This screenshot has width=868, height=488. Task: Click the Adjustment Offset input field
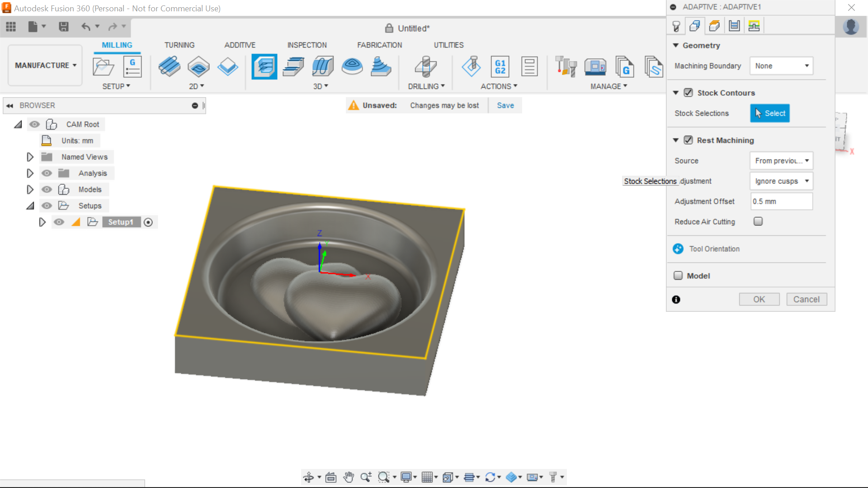click(781, 202)
